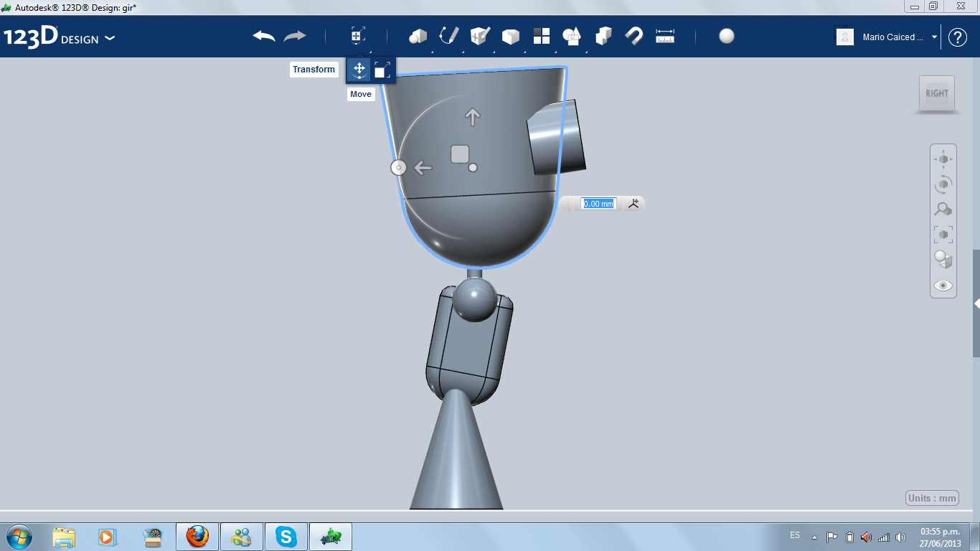Click the icon beside the distance field
This screenshot has height=551, width=980.
pos(633,204)
